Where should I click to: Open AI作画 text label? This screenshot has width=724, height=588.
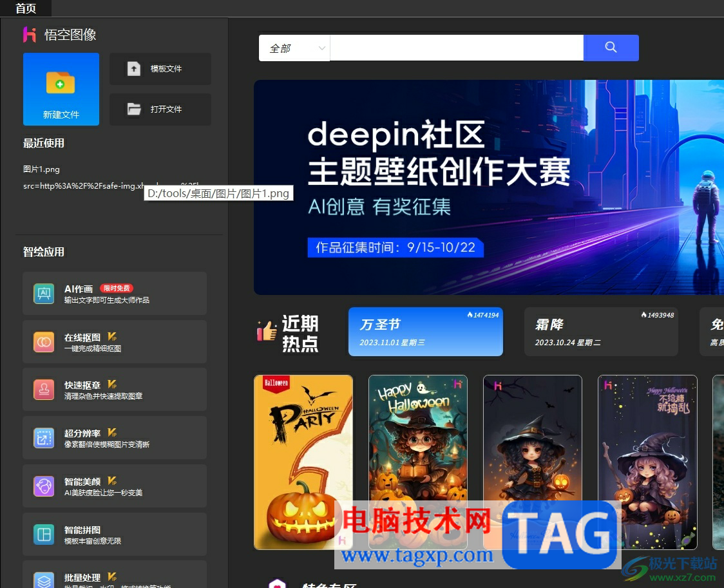click(79, 289)
